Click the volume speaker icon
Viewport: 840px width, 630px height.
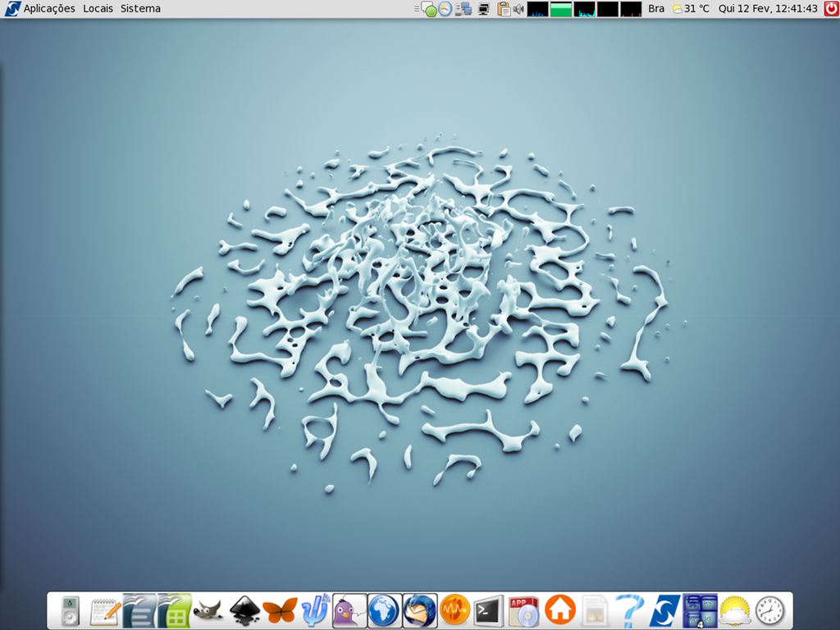(x=518, y=9)
